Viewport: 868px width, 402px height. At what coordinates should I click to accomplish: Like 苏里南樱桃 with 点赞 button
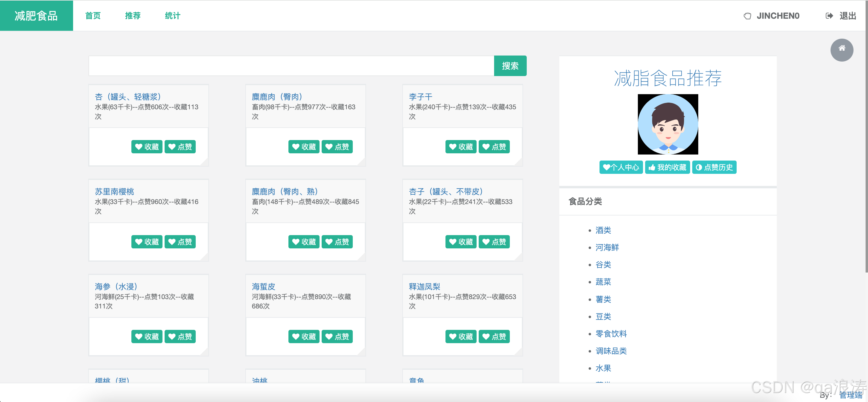pyautogui.click(x=180, y=242)
